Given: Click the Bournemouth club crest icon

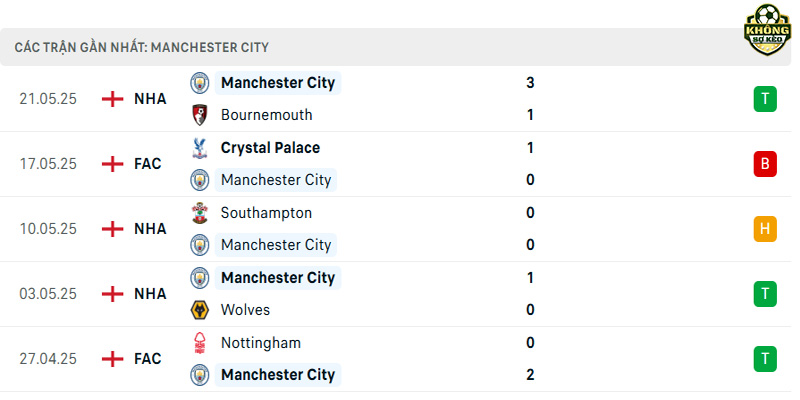Looking at the screenshot, I should coord(199,115).
